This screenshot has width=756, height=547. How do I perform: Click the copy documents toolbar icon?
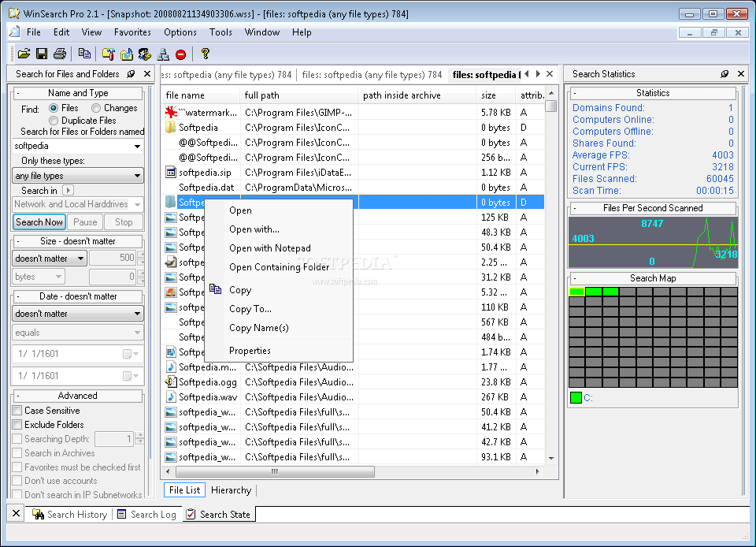click(84, 54)
